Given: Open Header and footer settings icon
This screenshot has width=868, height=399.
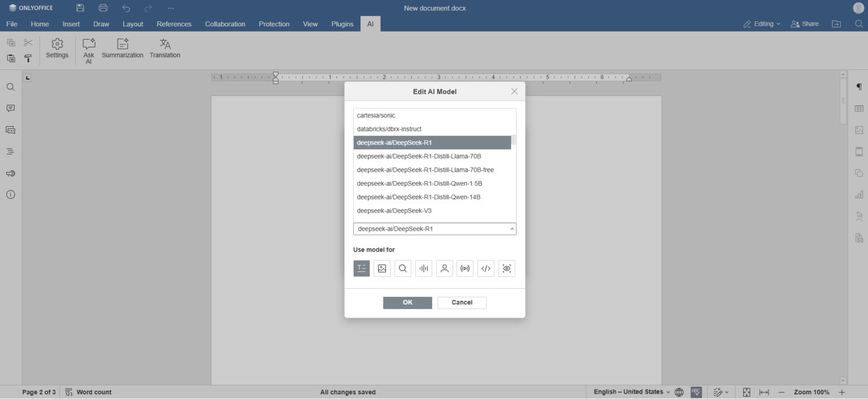Looking at the screenshot, I should [x=859, y=151].
